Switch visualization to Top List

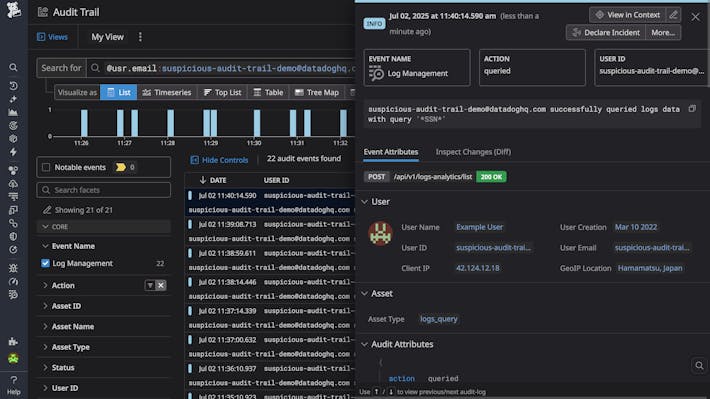[222, 92]
